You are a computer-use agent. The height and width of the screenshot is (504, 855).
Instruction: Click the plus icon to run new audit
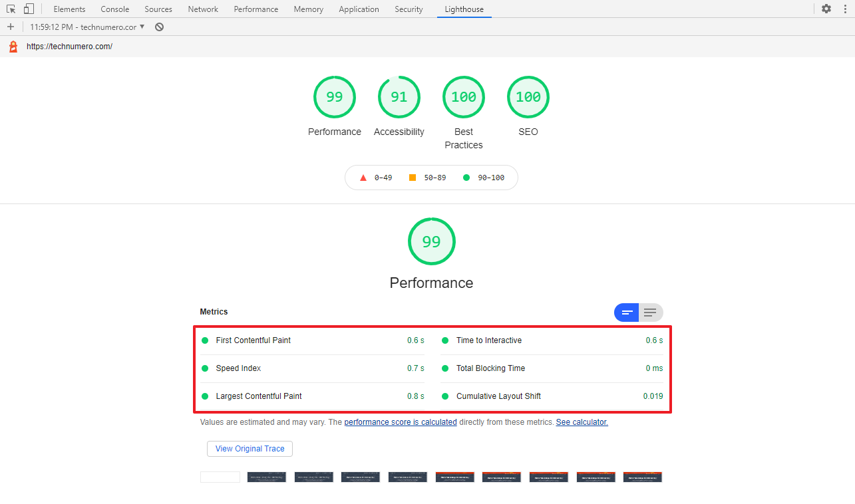11,27
